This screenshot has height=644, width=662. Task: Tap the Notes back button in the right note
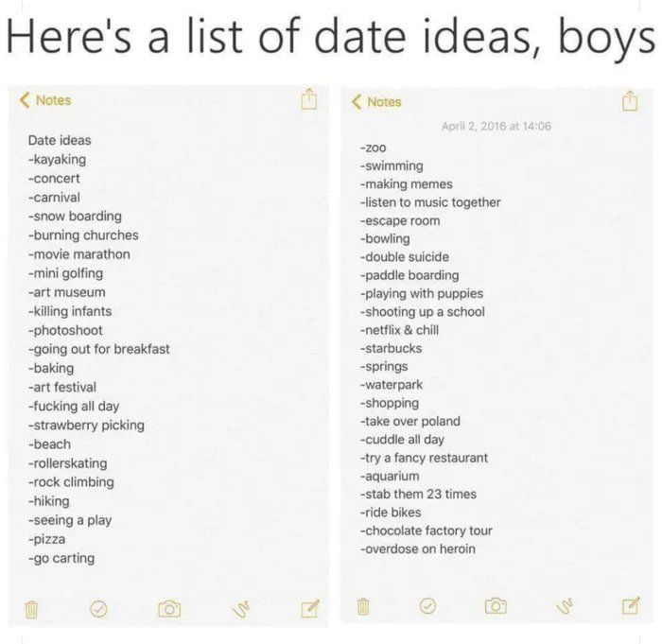tap(376, 102)
